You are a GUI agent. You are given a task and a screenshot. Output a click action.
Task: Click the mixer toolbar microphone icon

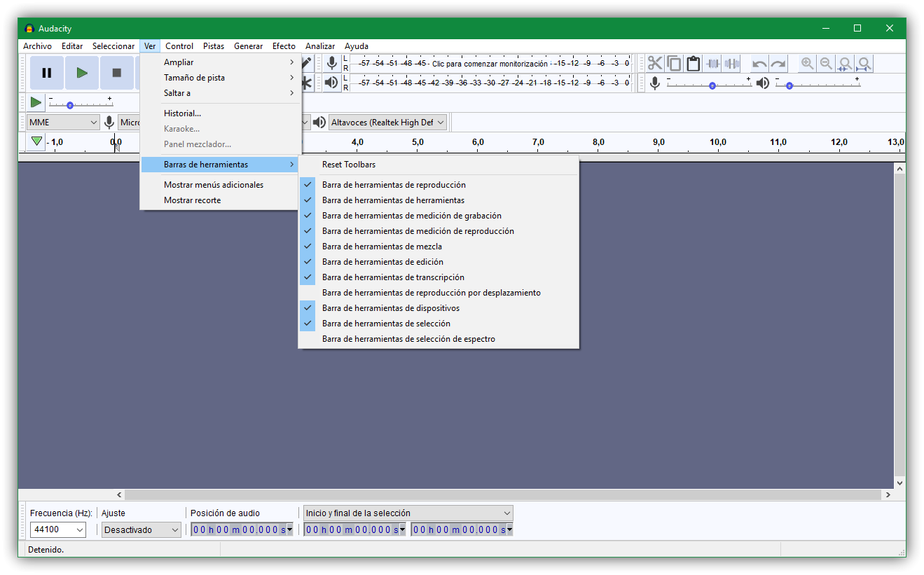655,83
